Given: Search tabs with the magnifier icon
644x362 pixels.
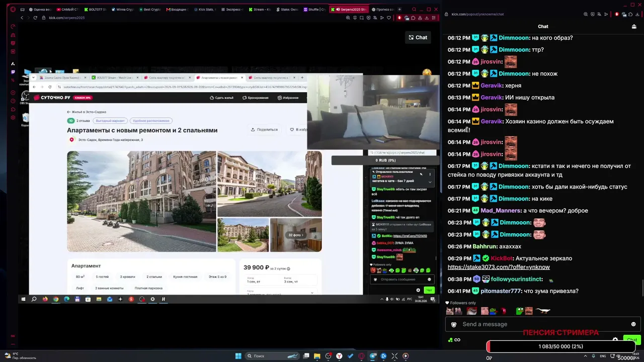Looking at the screenshot, I should tap(414, 9).
